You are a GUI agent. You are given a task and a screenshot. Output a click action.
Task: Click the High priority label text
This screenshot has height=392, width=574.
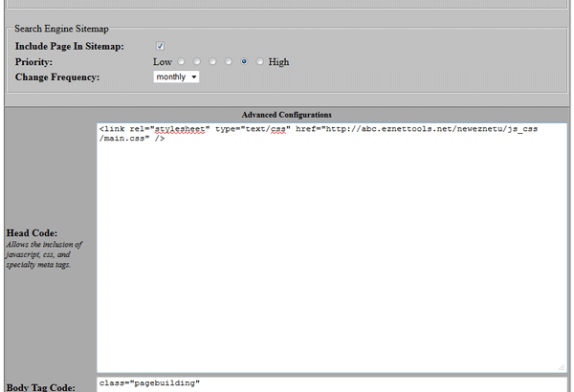point(278,62)
